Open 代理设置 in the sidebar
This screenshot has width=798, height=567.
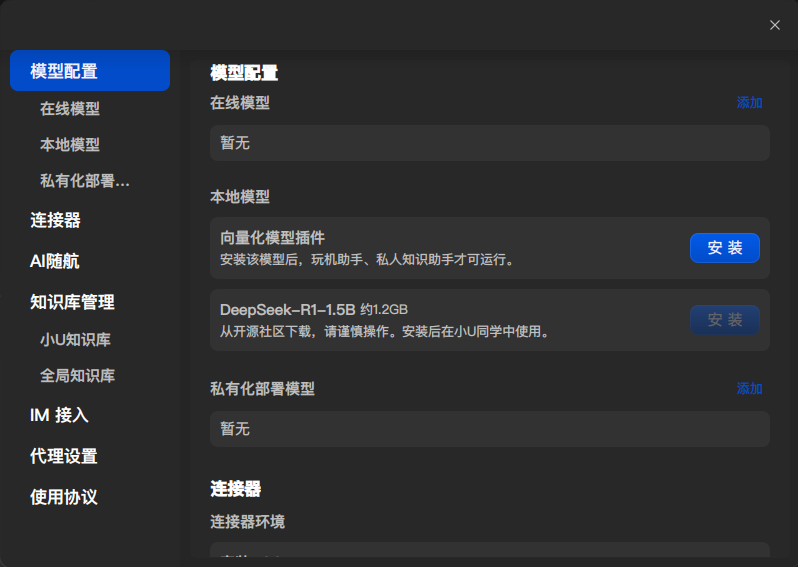click(x=64, y=456)
